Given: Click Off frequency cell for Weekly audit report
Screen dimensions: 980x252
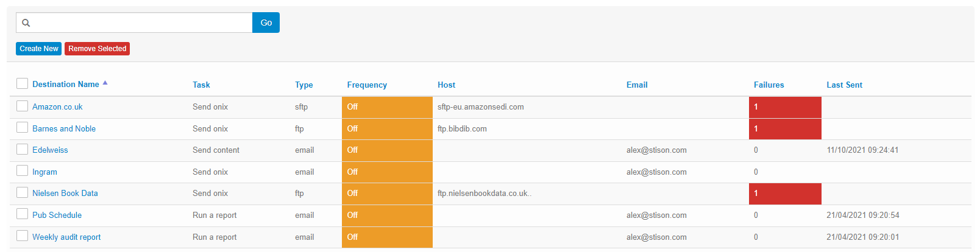Looking at the screenshot, I should tap(387, 237).
